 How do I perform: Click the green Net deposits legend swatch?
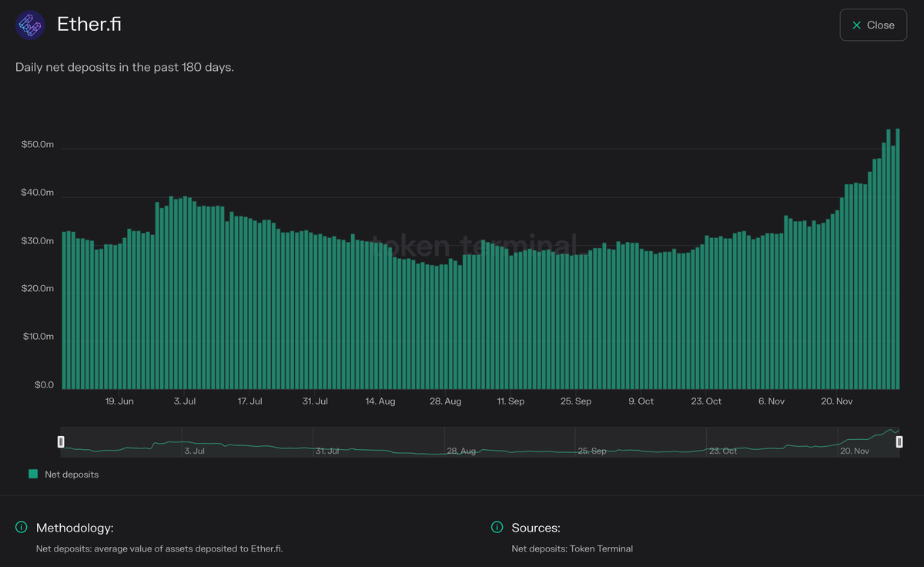click(32, 474)
